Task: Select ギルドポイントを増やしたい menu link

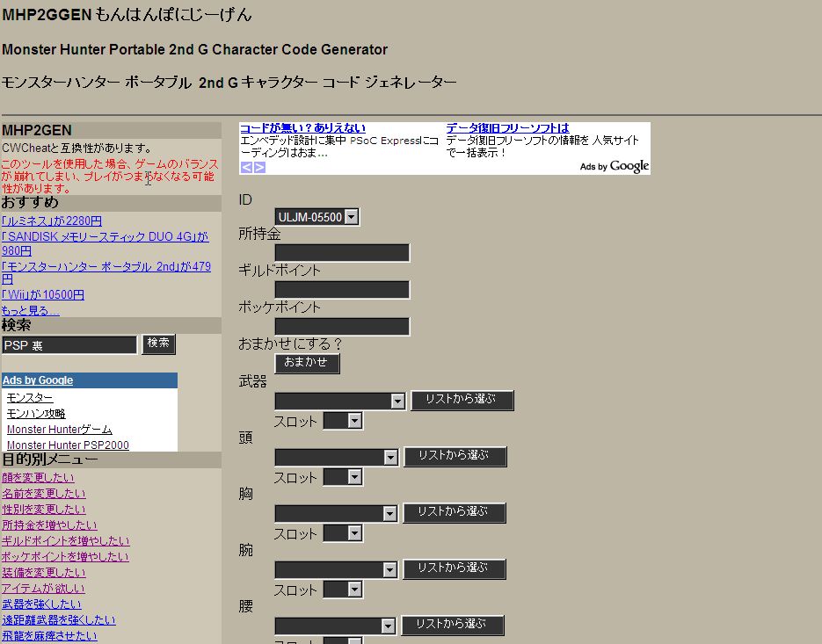Action: point(66,541)
